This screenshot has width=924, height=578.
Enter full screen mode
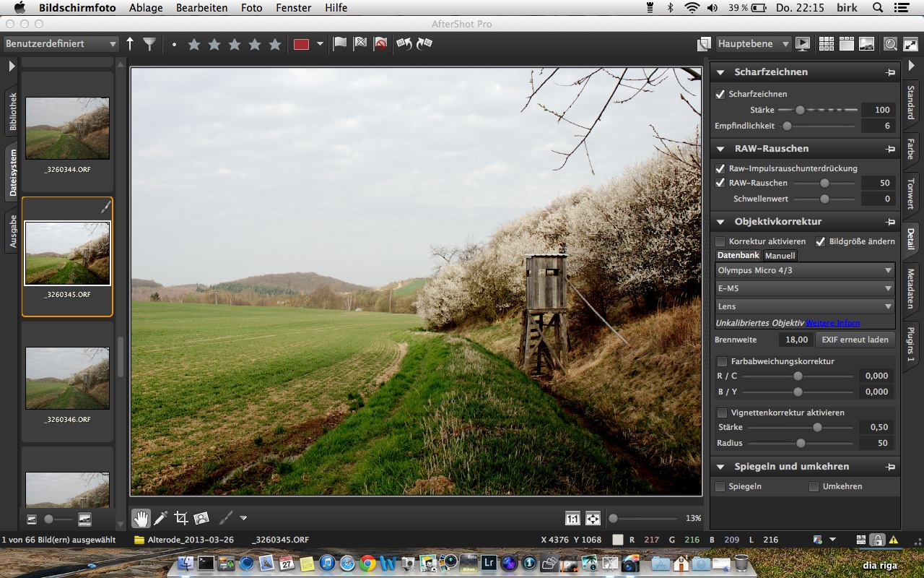tap(910, 44)
